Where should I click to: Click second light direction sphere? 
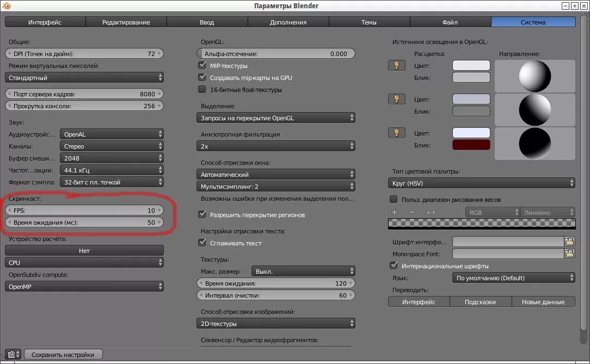[x=534, y=110]
